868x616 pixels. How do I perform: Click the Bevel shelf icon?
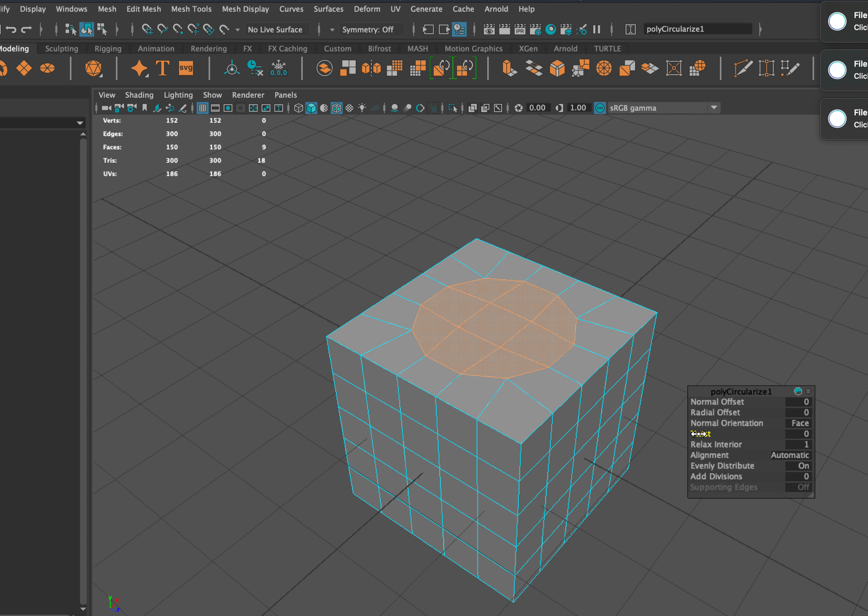(x=557, y=68)
